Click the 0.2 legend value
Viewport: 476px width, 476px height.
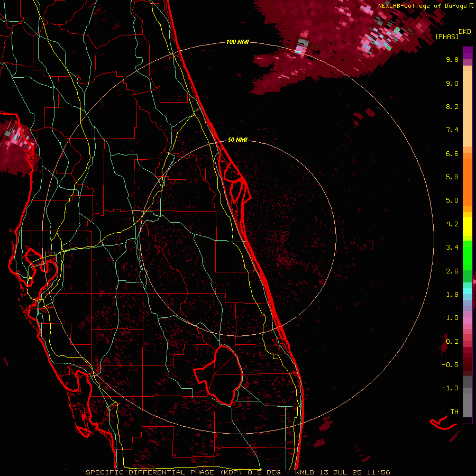(452, 342)
